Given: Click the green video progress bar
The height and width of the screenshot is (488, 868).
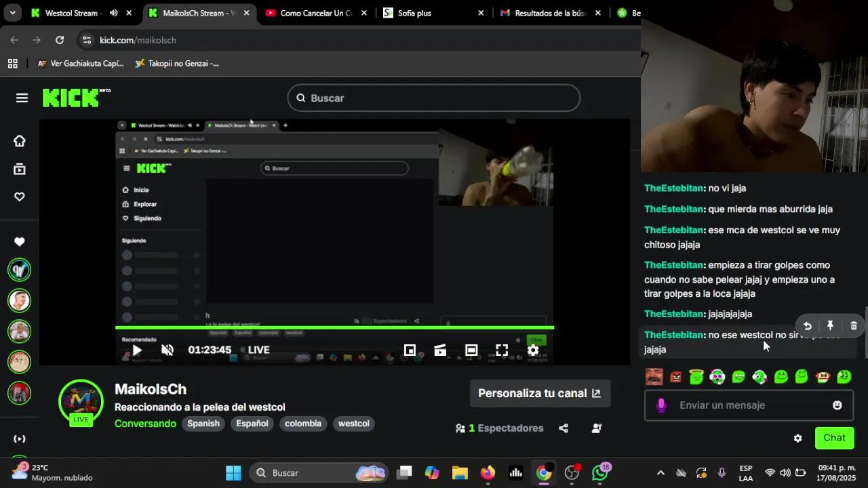Looking at the screenshot, I should [x=334, y=328].
